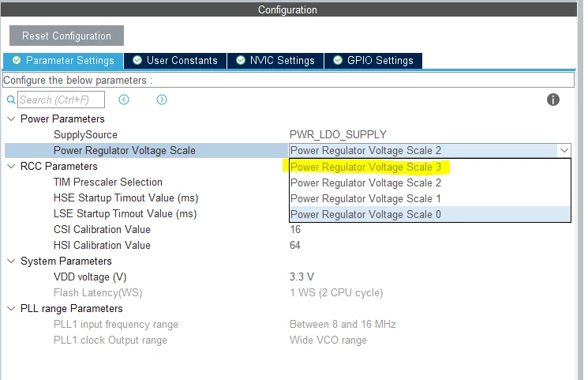Click the search magnifier icon
Screen dimensions: 588x380
pyautogui.click(x=11, y=100)
